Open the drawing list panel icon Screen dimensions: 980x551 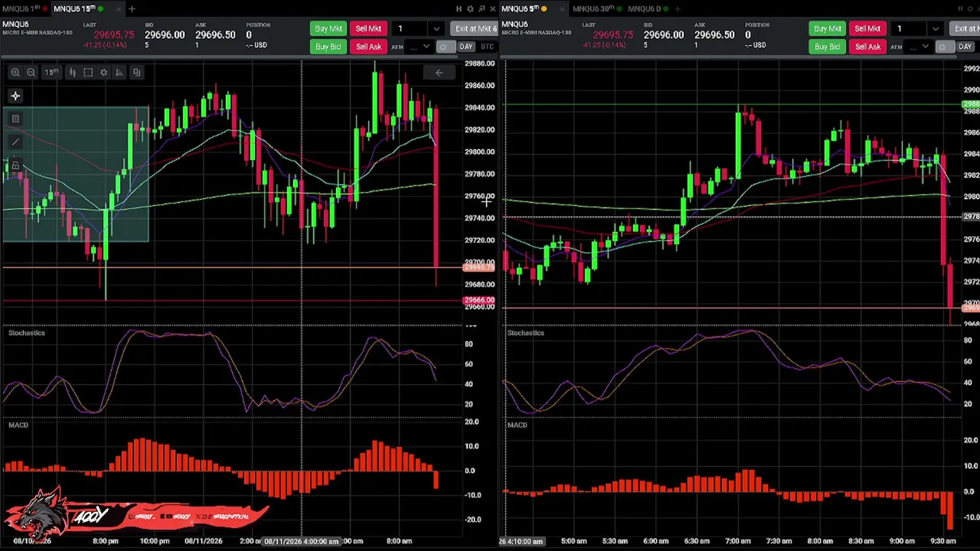(15, 119)
